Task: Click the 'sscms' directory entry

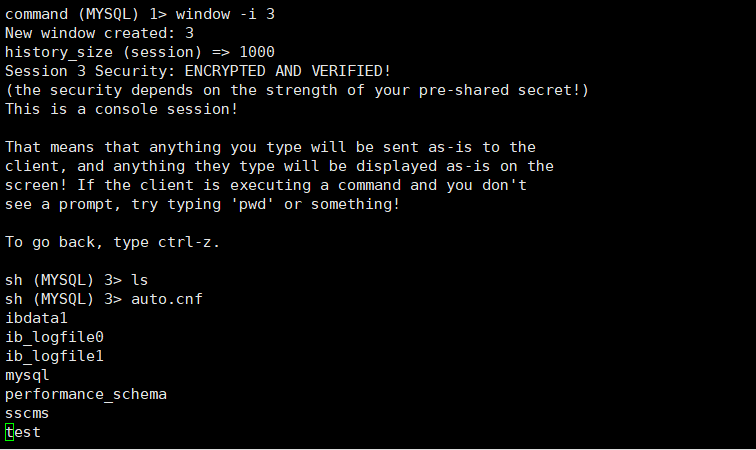Action: 27,413
